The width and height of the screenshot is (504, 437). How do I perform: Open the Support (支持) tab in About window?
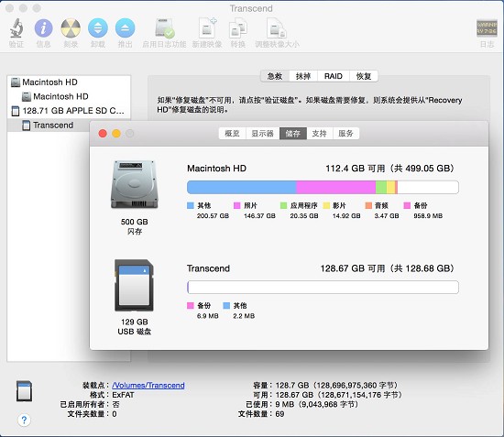tap(320, 134)
